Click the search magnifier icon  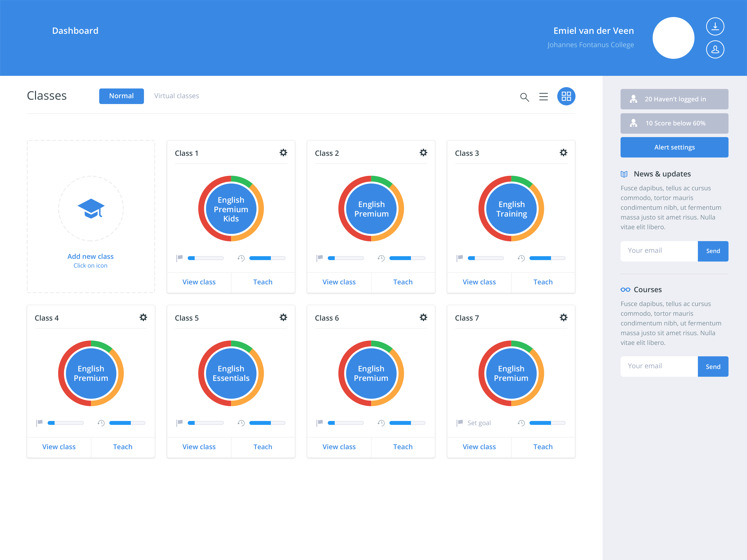[x=524, y=97]
